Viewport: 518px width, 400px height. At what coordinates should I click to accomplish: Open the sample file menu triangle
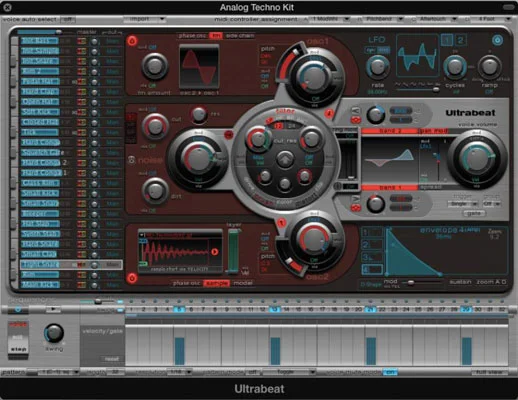142,235
